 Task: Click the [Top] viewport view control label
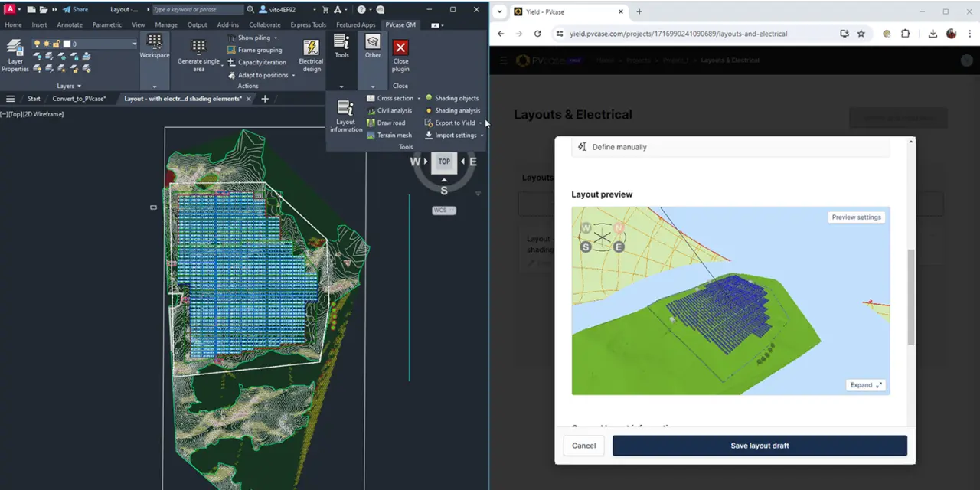[x=16, y=114]
